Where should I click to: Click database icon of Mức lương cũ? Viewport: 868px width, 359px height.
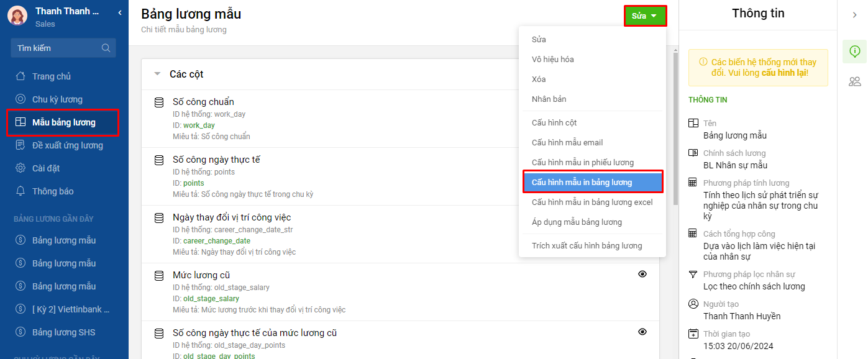[x=159, y=275]
